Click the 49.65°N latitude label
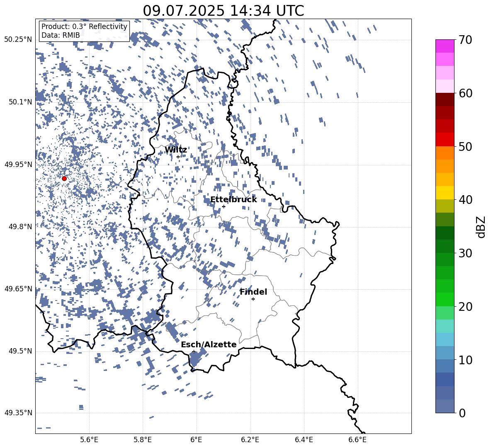Image resolution: width=491 pixels, height=448 pixels. click(x=18, y=288)
